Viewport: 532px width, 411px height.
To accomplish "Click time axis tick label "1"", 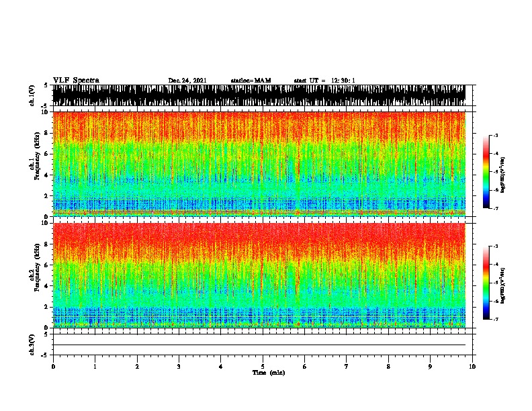I will [x=95, y=367].
